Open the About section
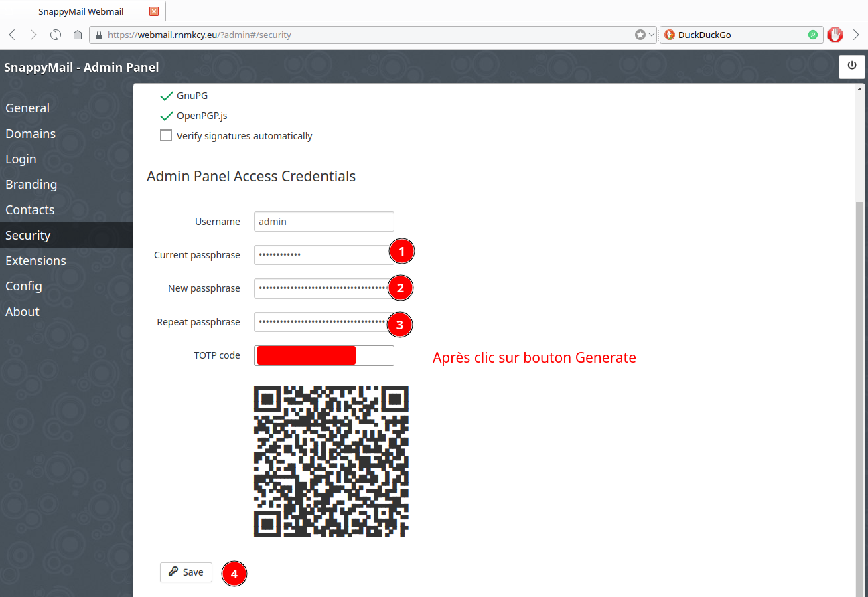The height and width of the screenshot is (597, 868). pos(23,312)
